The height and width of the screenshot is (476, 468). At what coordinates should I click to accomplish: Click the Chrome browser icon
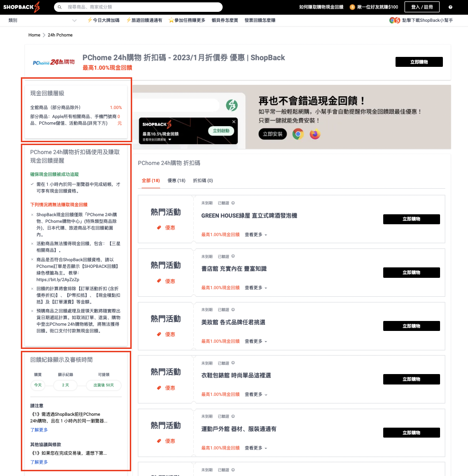point(298,134)
